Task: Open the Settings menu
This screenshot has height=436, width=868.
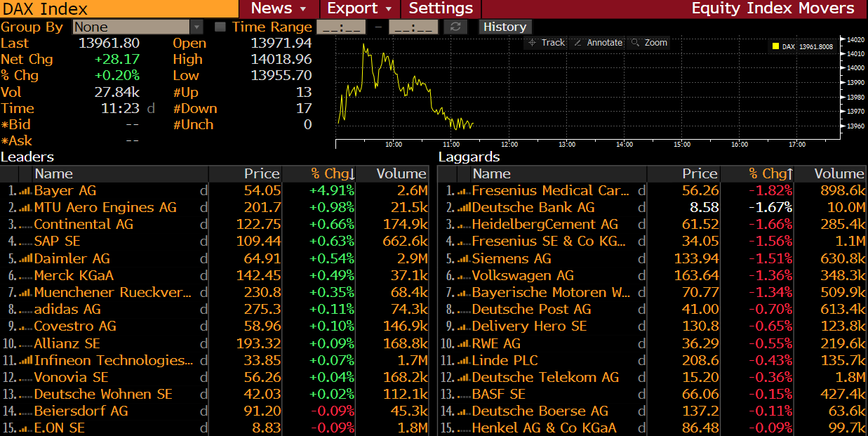Action: pyautogui.click(x=441, y=8)
